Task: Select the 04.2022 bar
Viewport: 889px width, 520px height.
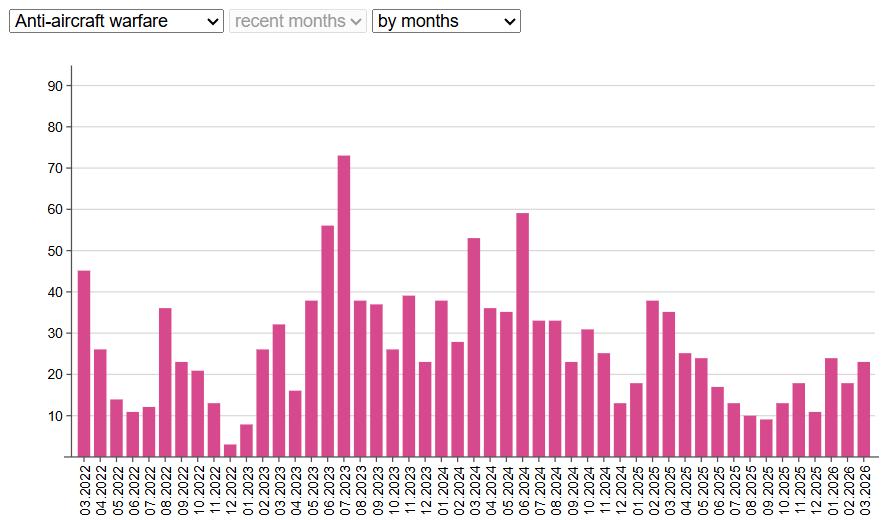Action: 100,403
